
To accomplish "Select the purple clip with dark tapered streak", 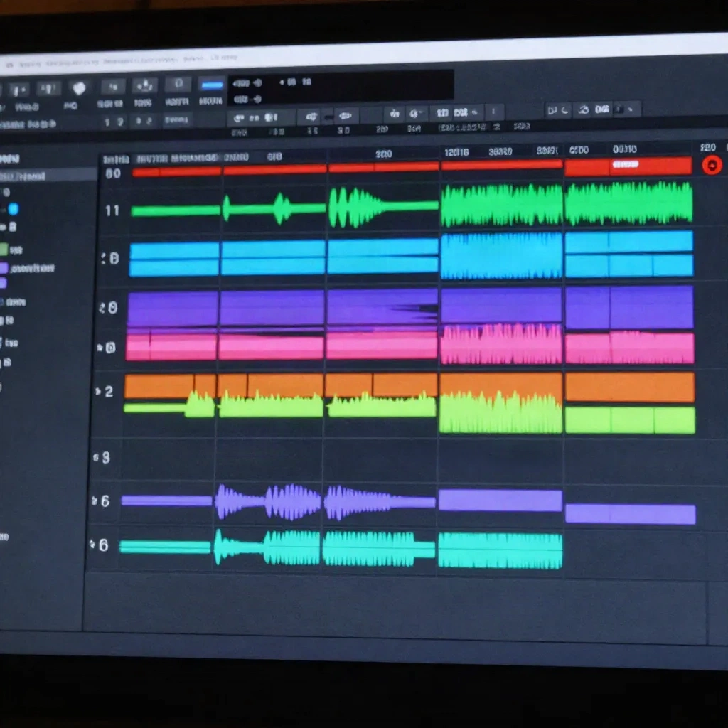I will [382, 307].
